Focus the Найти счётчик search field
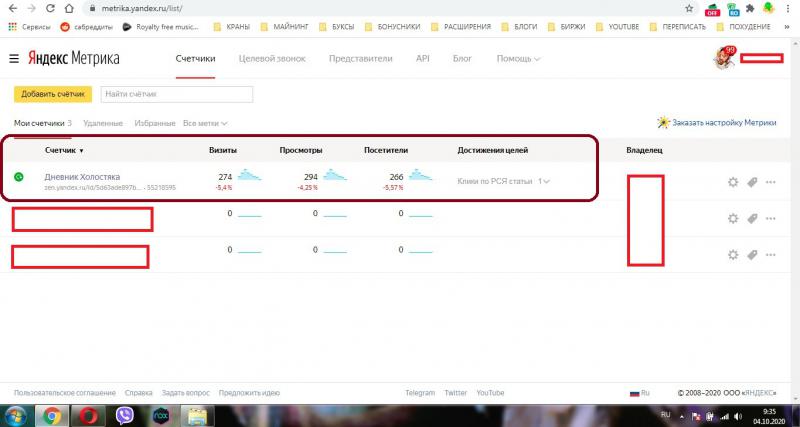Screen dimensions: 800x427 pos(177,94)
